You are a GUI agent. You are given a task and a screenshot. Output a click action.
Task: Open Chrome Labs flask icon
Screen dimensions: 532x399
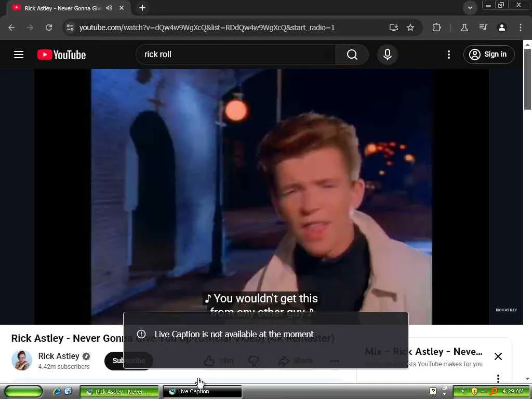(x=464, y=28)
